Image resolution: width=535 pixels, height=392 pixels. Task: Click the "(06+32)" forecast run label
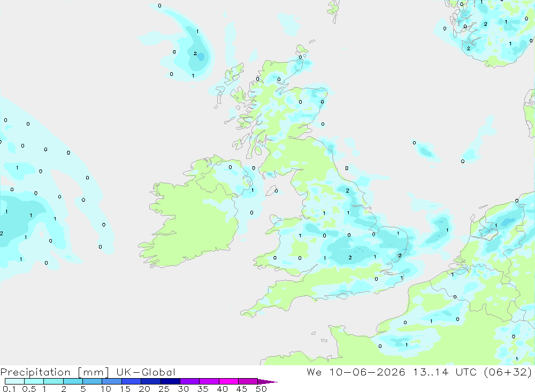(x=508, y=372)
